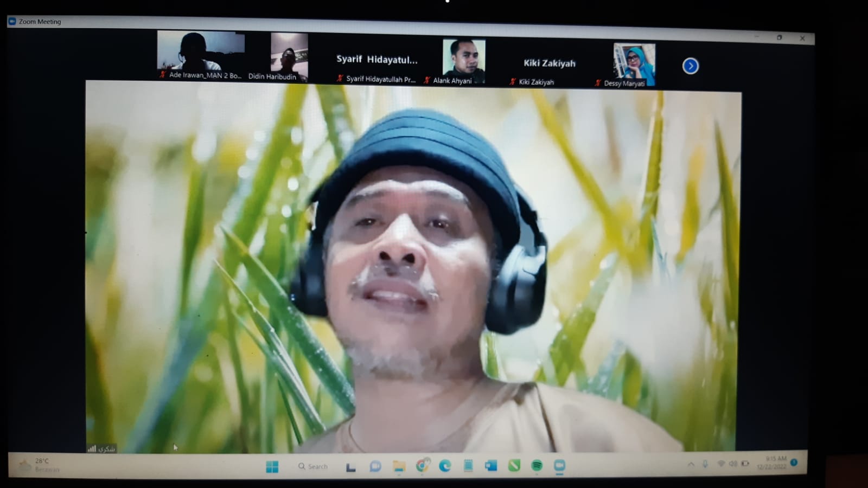This screenshot has width=868, height=488.
Task: Open Wi-Fi network tray icon
Action: coord(721,464)
